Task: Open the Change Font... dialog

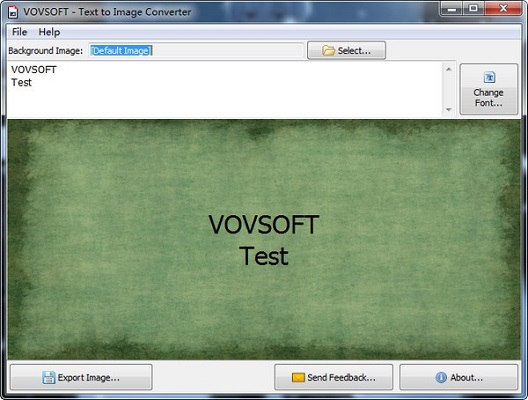Action: tap(489, 89)
